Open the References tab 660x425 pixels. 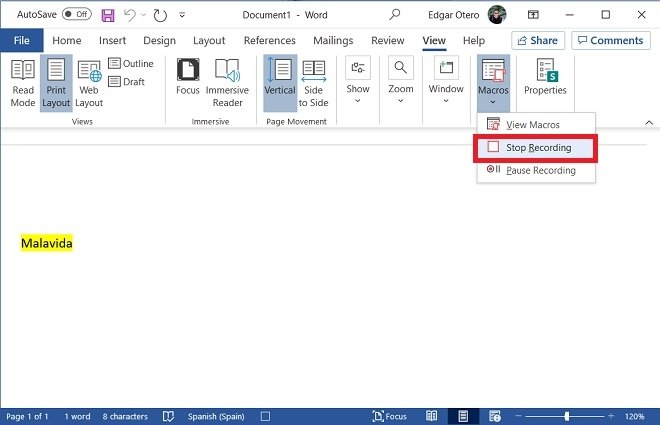269,40
